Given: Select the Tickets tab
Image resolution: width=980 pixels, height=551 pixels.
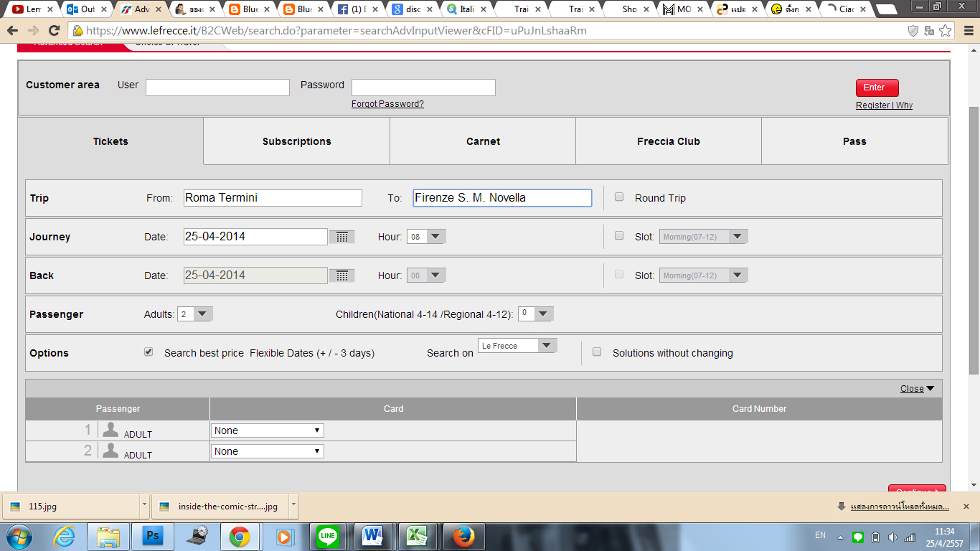Looking at the screenshot, I should pyautogui.click(x=110, y=141).
